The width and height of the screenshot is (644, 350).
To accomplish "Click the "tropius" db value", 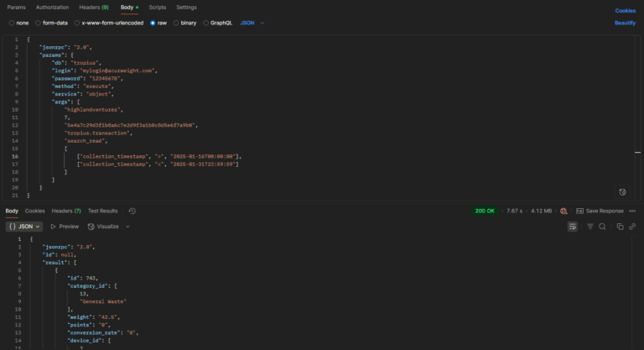I will [x=84, y=63].
